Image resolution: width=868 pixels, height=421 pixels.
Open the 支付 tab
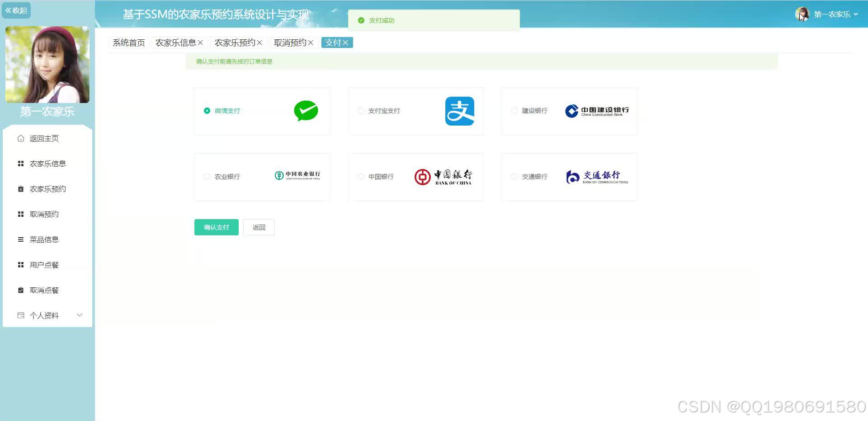(x=333, y=42)
